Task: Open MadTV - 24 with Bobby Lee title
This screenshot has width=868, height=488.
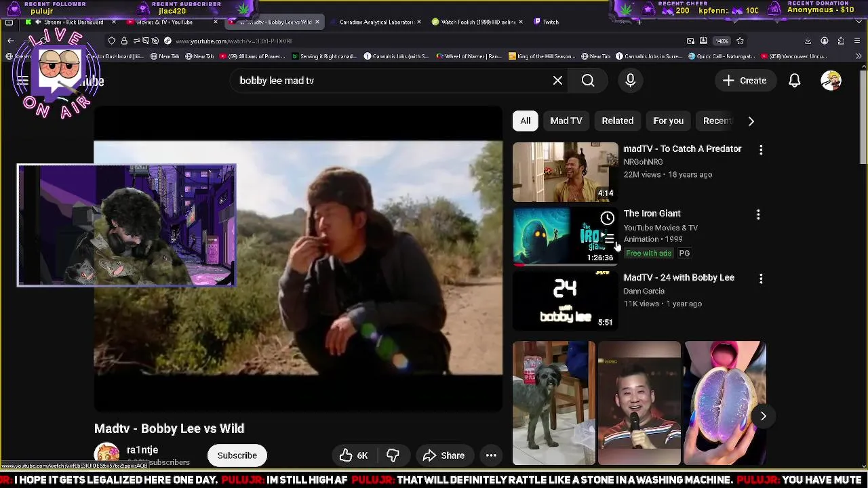Action: [x=679, y=277]
